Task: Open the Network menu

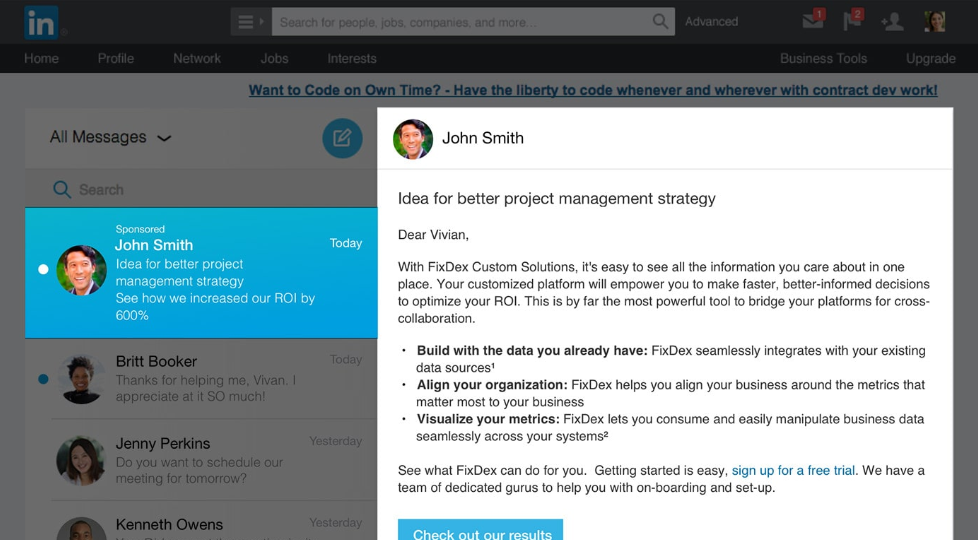Action: tap(197, 59)
